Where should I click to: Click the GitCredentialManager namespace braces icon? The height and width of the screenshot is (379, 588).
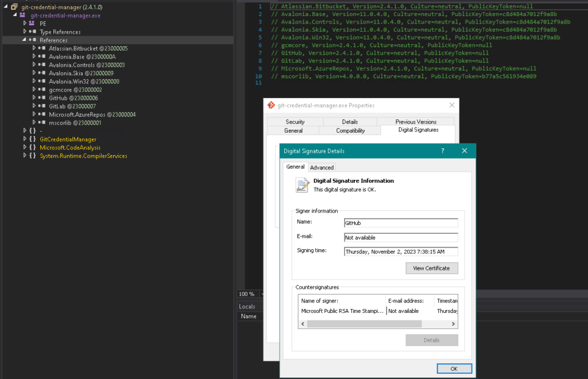[32, 140]
